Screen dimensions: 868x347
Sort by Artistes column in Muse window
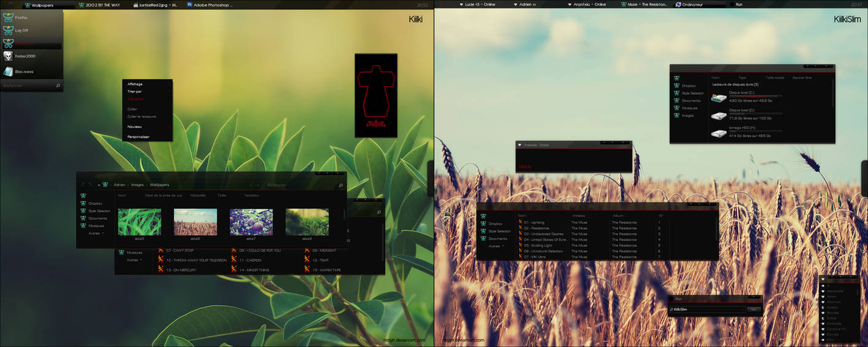579,216
